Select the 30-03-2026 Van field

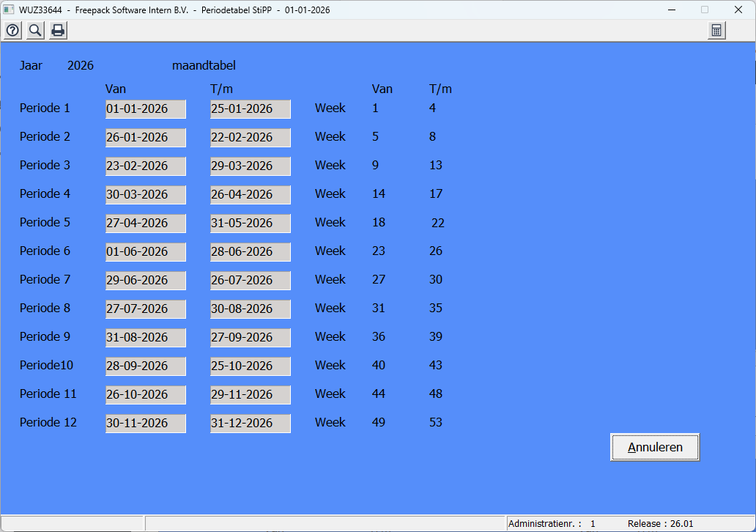145,195
